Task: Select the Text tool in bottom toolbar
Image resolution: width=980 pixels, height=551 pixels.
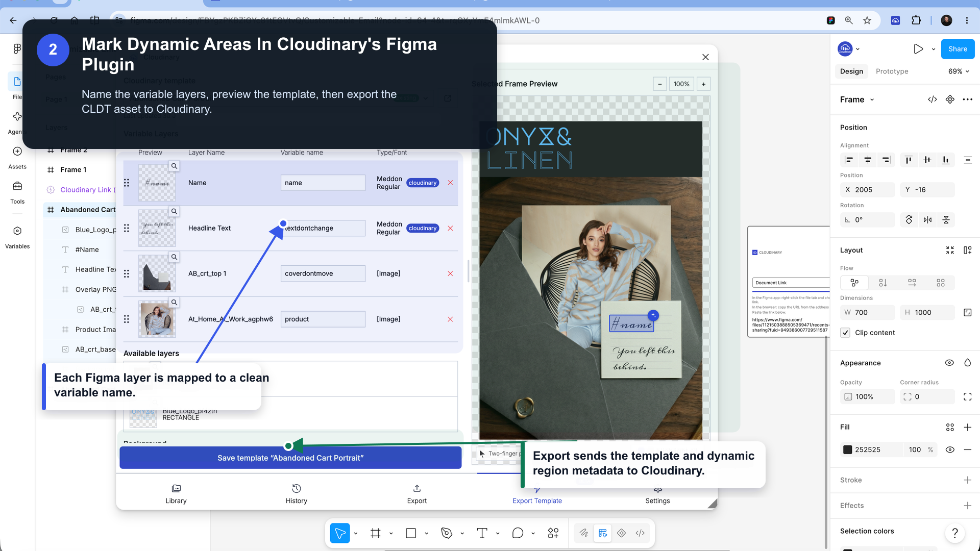Action: point(482,533)
